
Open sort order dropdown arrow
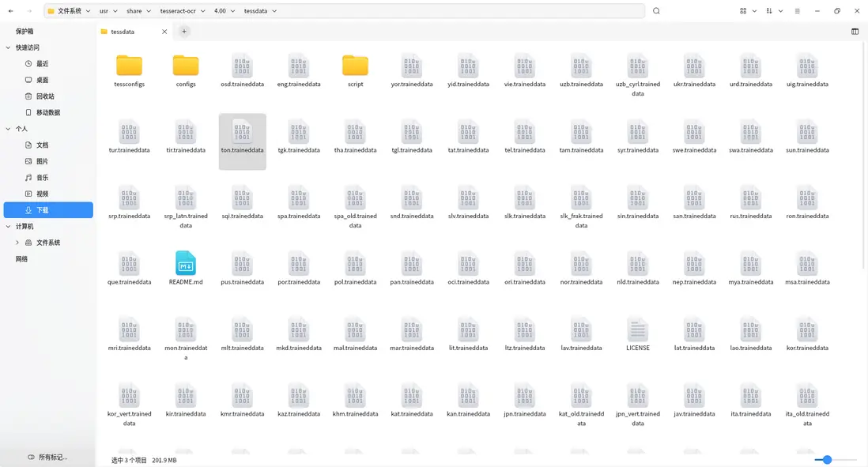780,10
